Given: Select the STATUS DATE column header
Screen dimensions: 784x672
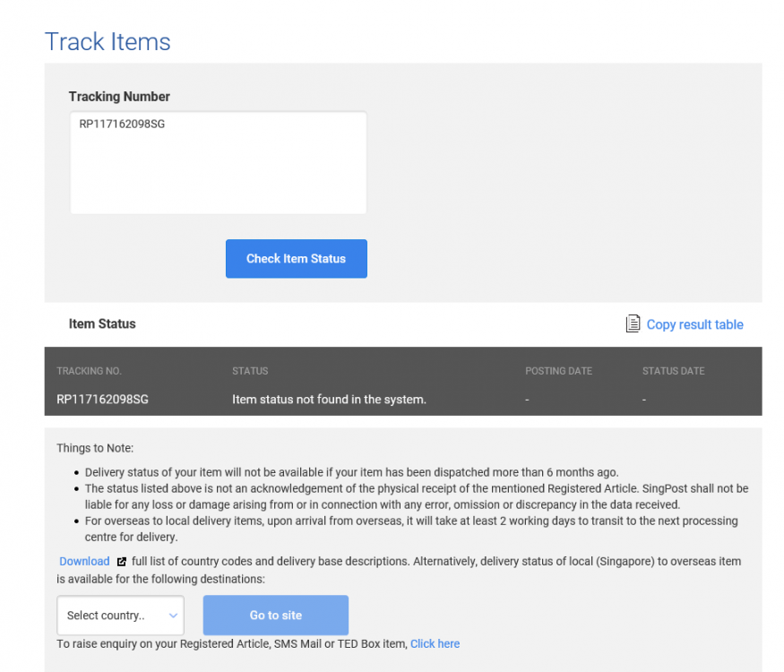Looking at the screenshot, I should coord(673,371).
